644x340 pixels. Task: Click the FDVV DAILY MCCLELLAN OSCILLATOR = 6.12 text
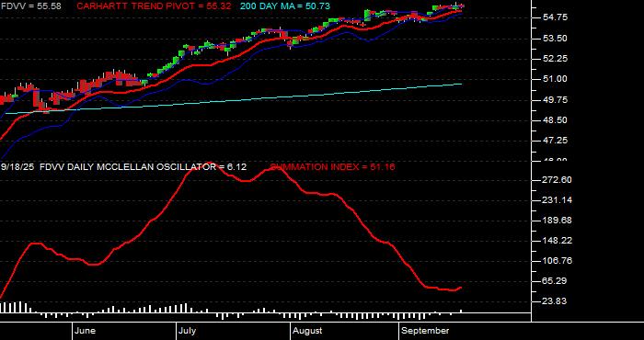(144, 167)
